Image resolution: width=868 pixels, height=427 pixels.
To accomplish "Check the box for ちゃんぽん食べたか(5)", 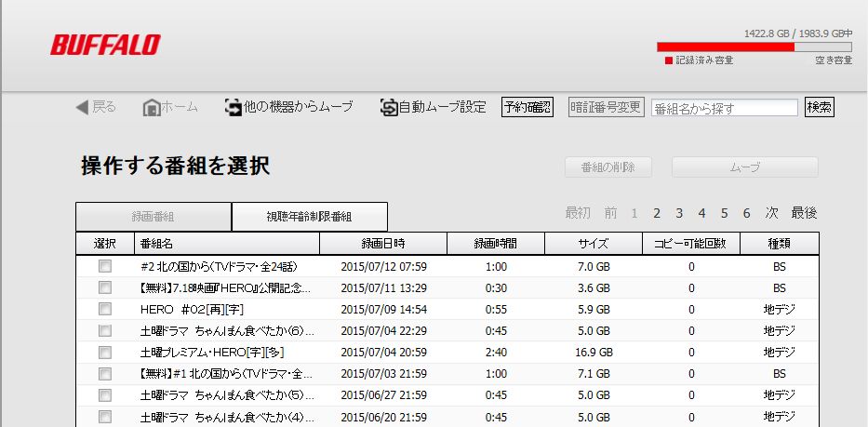I will click(105, 394).
